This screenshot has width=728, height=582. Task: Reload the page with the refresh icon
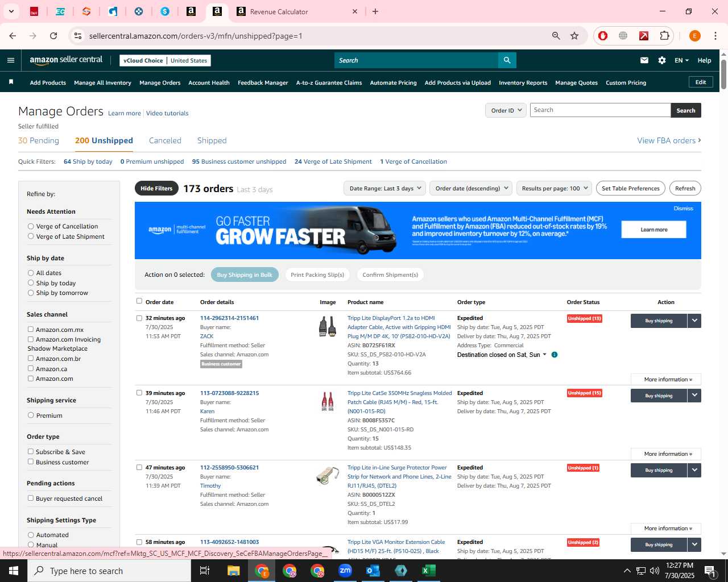[53, 36]
